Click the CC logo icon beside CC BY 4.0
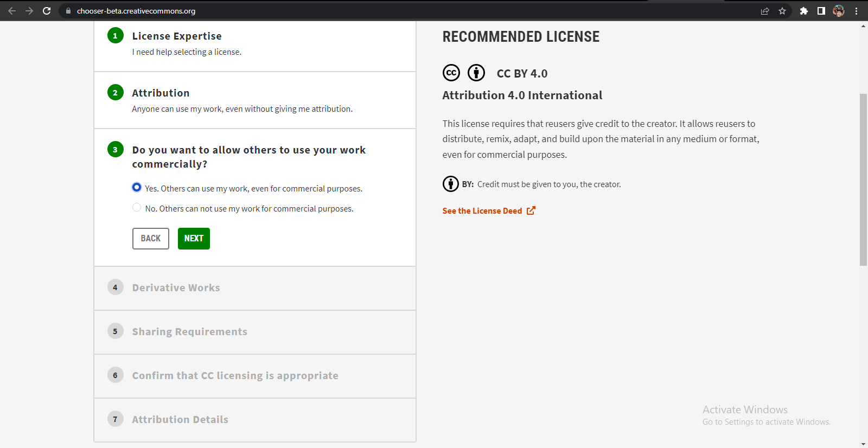Viewport: 868px width, 448px height. click(x=451, y=73)
